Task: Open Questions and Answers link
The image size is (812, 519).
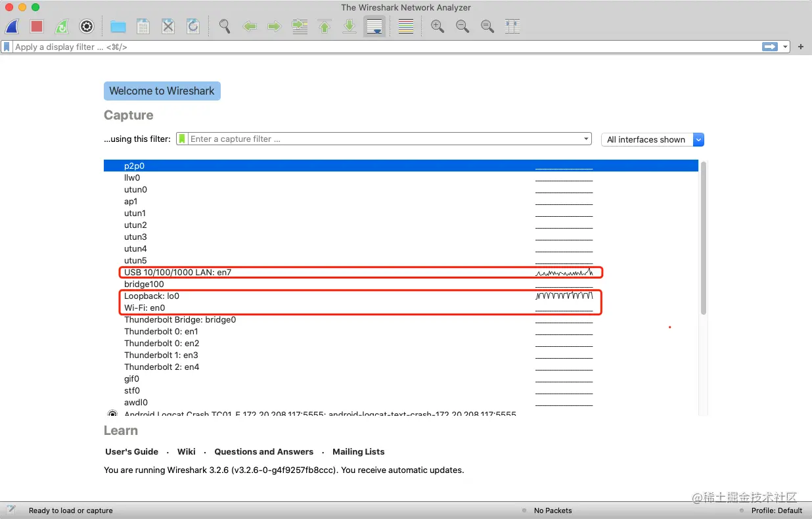Action: 264,451
